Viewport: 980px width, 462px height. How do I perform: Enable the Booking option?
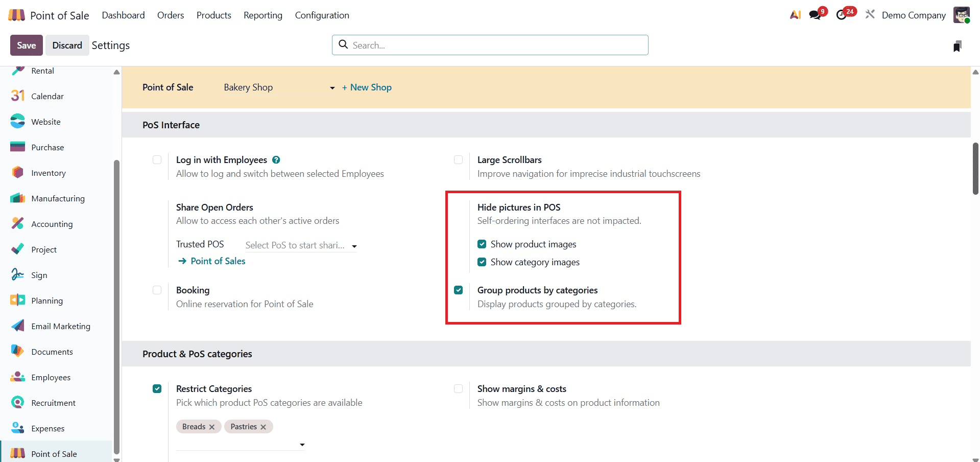pos(157,290)
